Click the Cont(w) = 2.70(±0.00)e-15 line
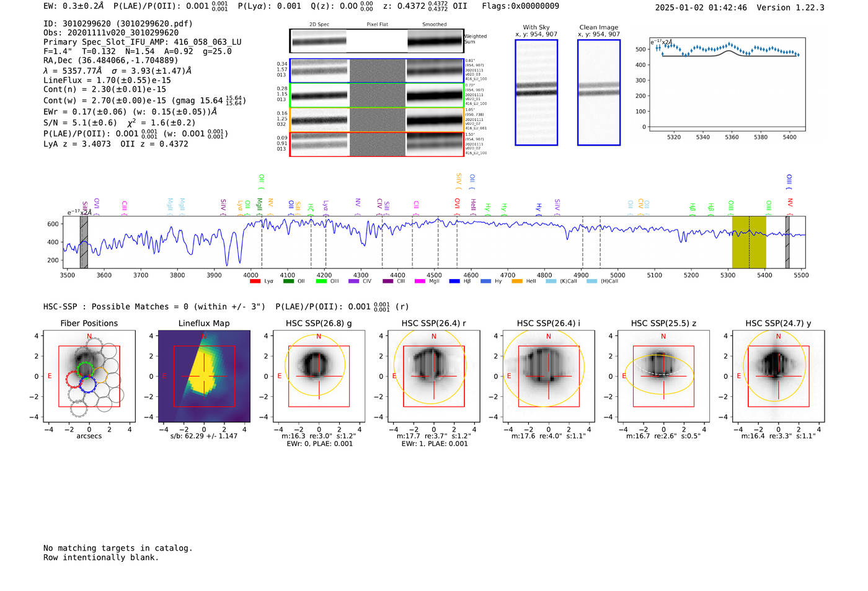Screen dimensions: 868x591 (144, 100)
